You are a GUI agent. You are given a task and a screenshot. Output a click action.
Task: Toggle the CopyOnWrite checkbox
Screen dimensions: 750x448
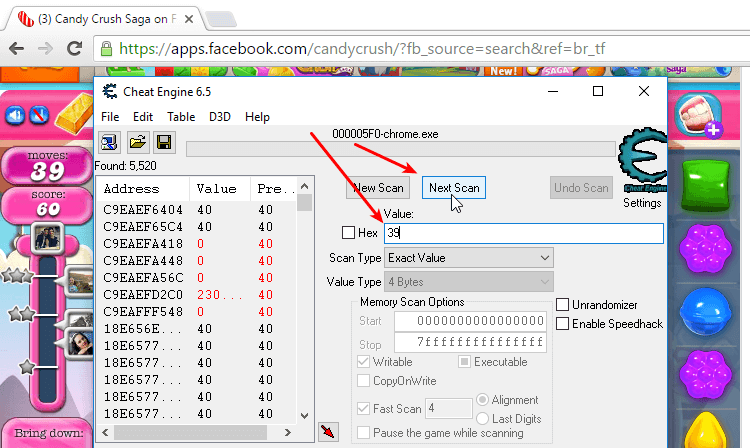[x=364, y=381]
